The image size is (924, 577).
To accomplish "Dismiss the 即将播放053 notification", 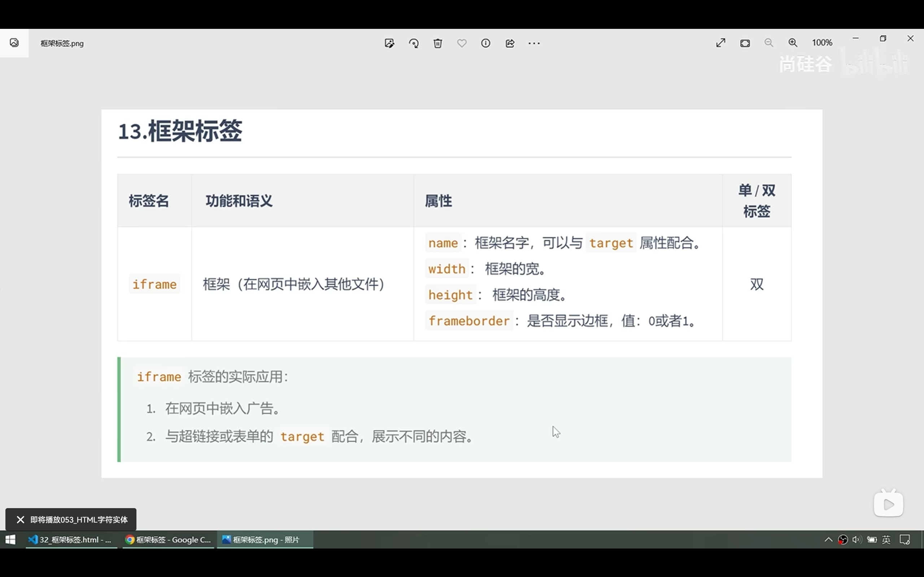I will [20, 519].
